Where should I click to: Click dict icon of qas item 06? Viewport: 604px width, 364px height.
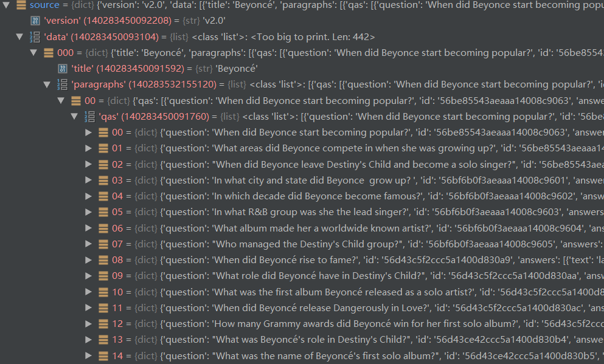pyautogui.click(x=103, y=228)
